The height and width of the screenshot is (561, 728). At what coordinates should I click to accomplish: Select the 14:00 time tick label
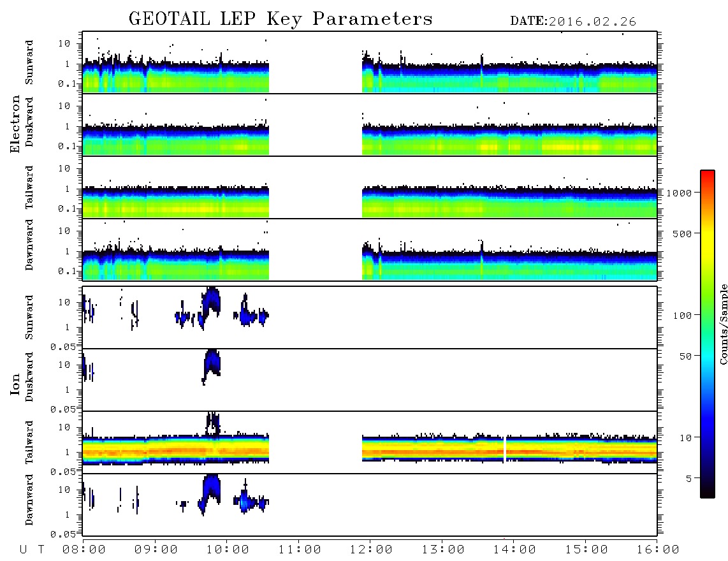click(x=514, y=550)
